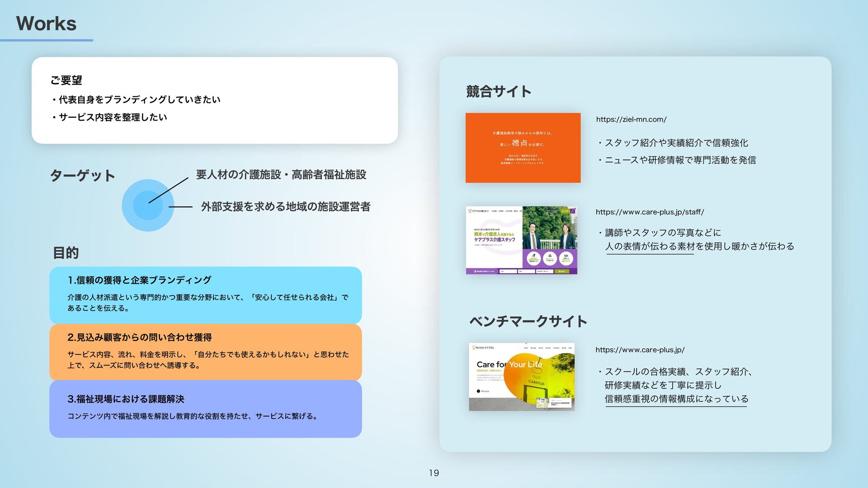Select text 要人材の介護施設・高齢者福祉施設
This screenshot has width=868, height=488.
tap(281, 174)
